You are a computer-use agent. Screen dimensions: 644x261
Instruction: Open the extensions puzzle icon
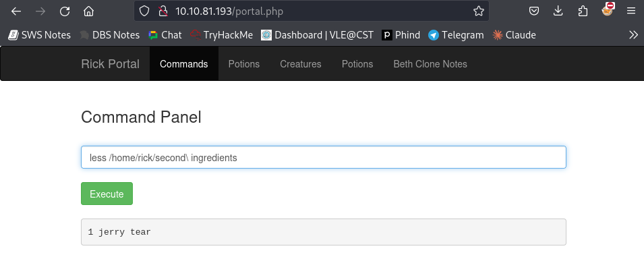click(583, 11)
